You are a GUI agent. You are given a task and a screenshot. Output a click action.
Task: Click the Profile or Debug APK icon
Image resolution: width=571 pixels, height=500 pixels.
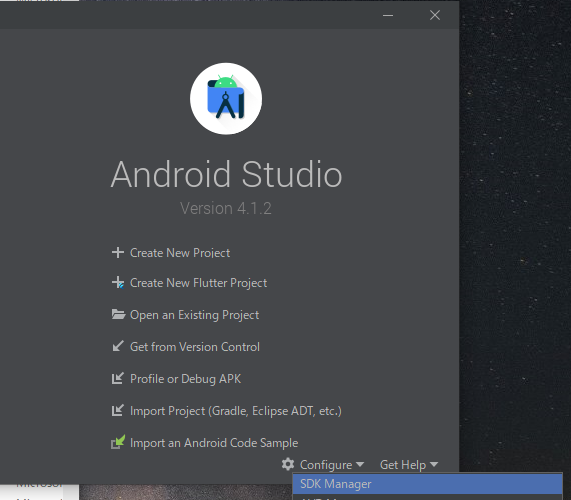point(118,378)
